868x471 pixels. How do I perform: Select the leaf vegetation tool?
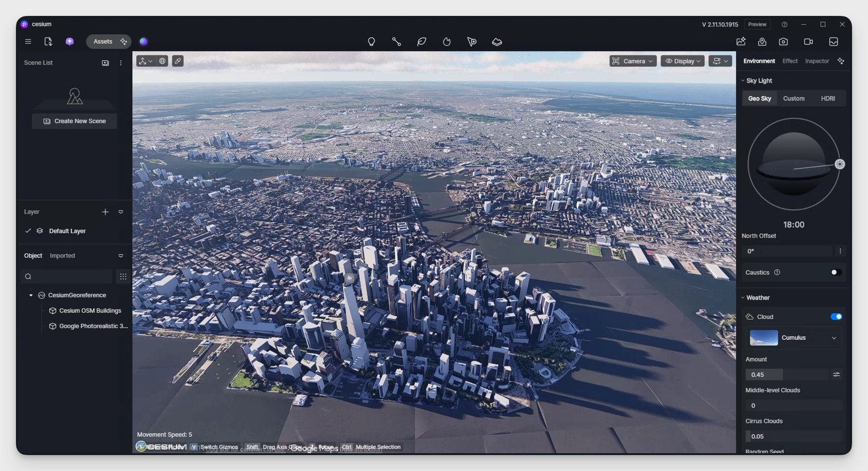point(422,42)
